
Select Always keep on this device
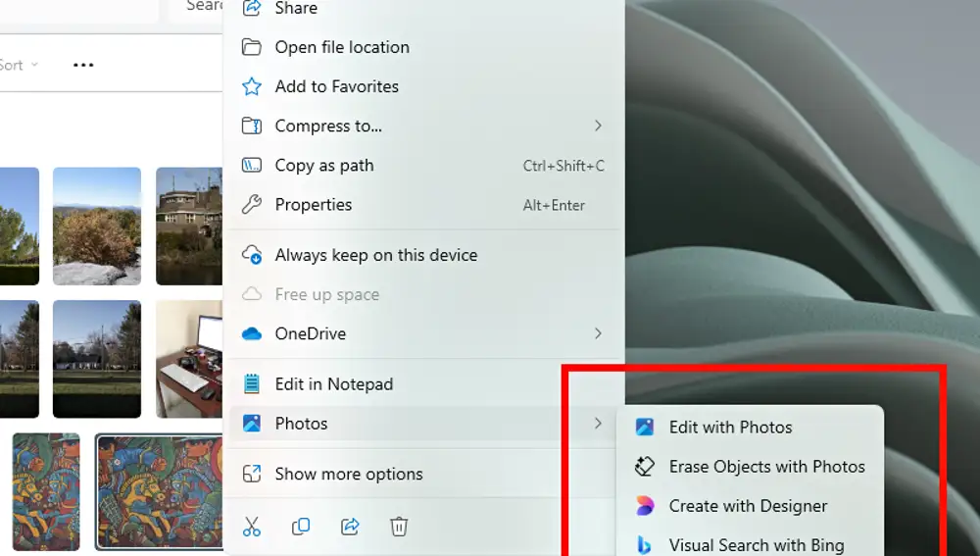pos(423,255)
